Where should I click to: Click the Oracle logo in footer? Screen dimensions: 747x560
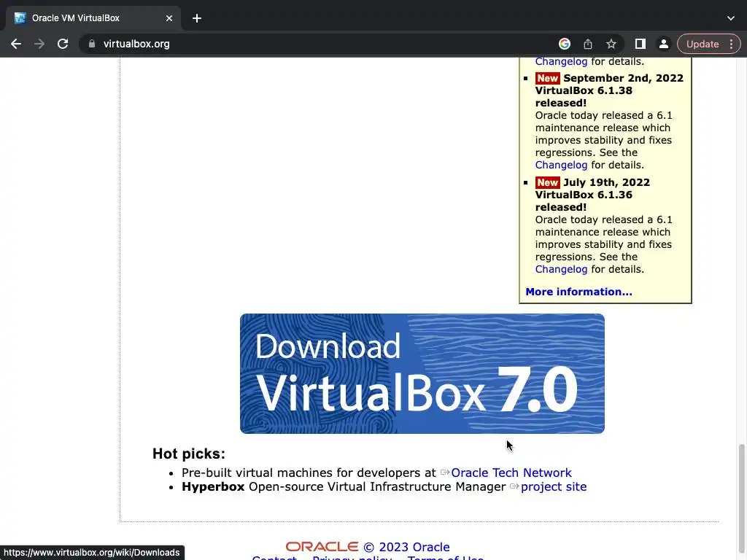tap(322, 546)
